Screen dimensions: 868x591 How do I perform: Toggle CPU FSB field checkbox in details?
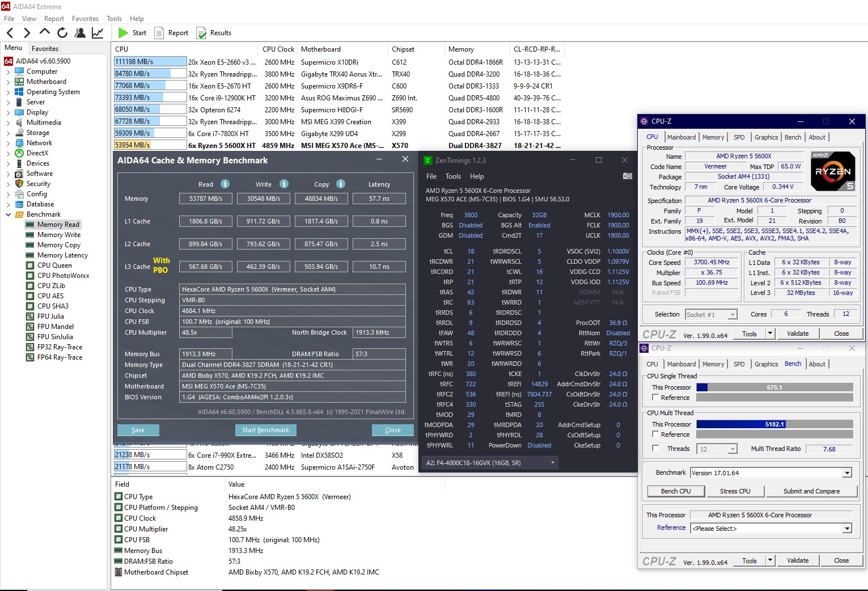tap(118, 539)
